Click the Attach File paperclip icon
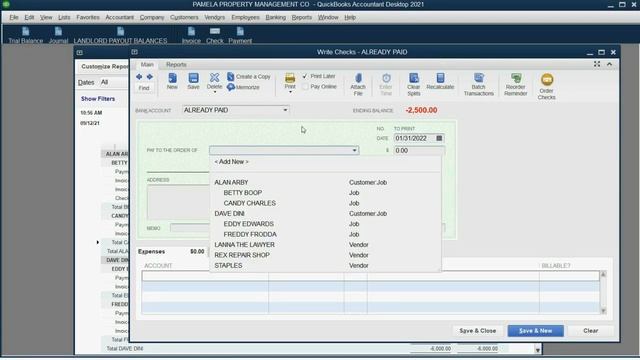Screen dimensions: 640x360 [358, 84]
